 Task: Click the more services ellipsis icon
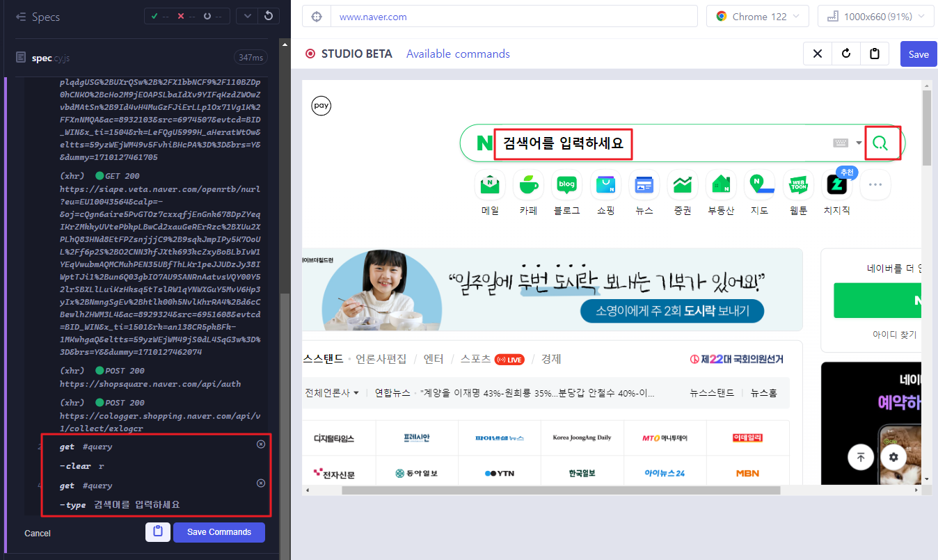[x=875, y=184]
